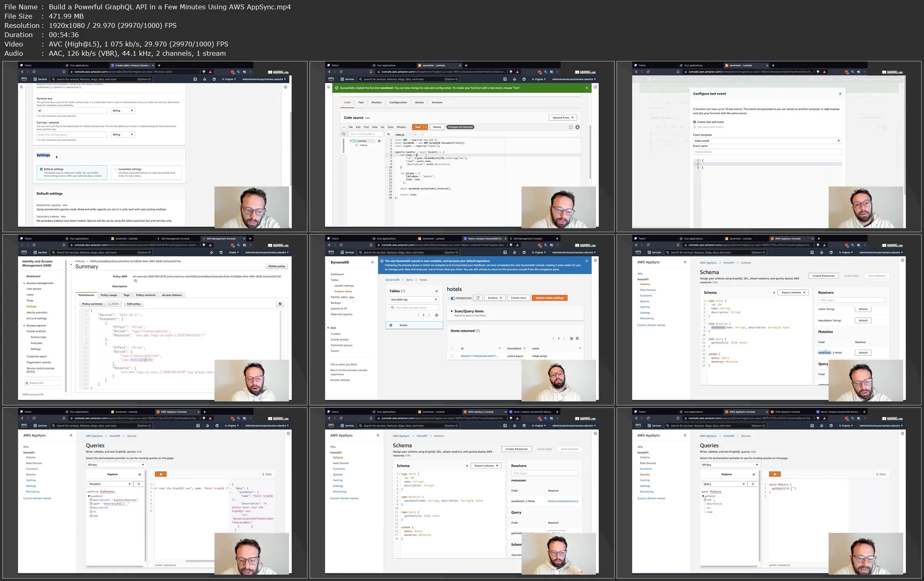Reload browser page in Create table thumbnail
The image size is (924, 581).
34,71
